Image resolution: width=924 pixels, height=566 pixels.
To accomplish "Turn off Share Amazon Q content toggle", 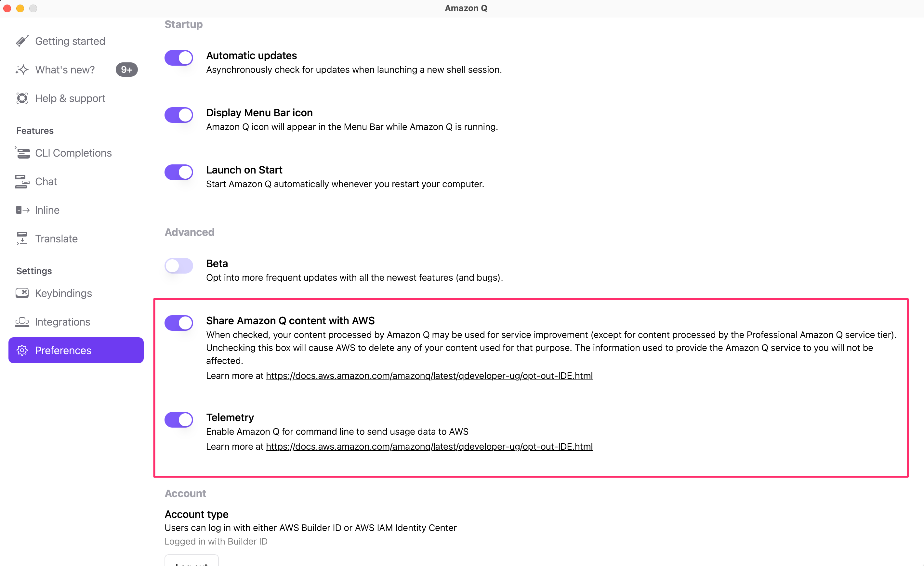I will pyautogui.click(x=179, y=323).
